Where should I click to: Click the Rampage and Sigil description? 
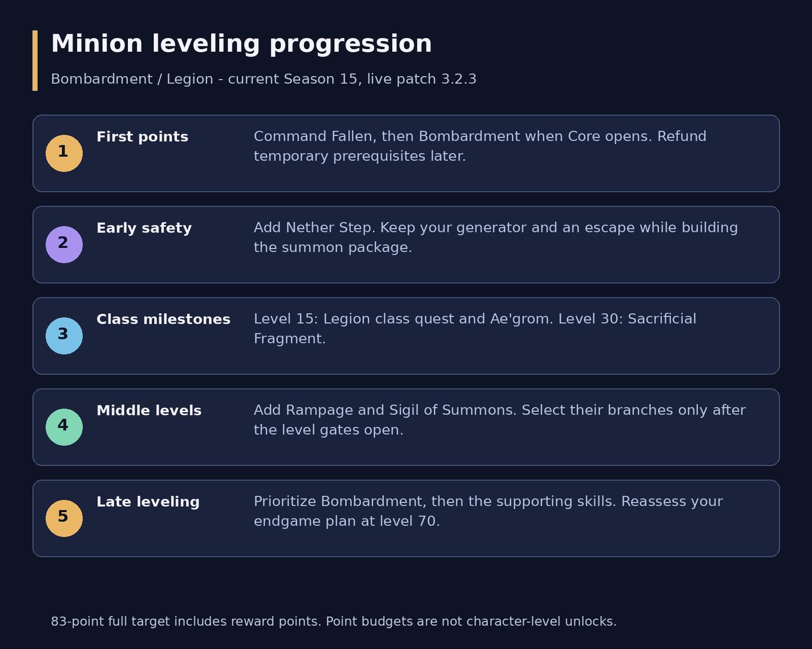(500, 420)
